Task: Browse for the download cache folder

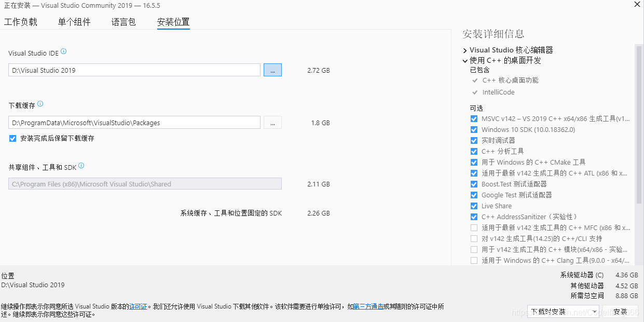Action: [272, 123]
